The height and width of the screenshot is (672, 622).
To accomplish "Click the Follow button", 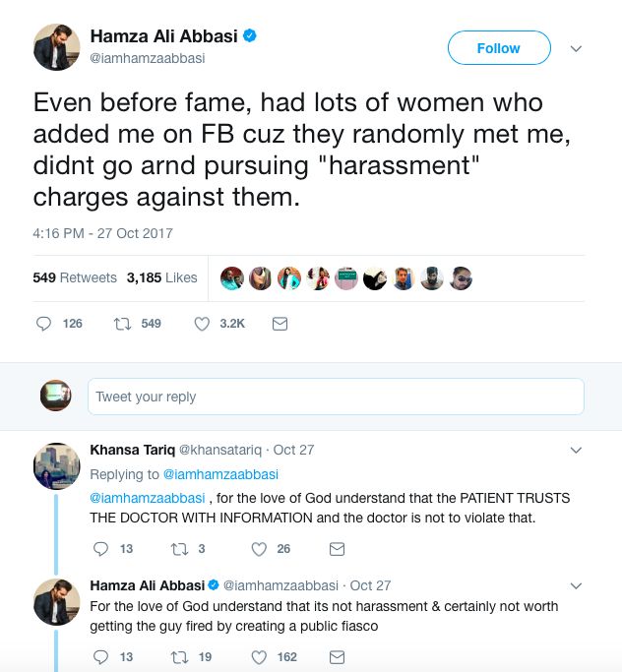I will [x=498, y=47].
